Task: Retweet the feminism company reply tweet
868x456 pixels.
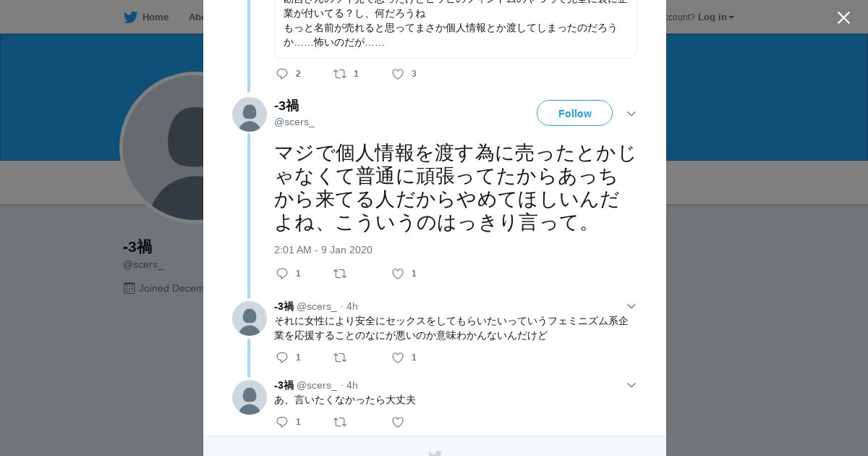Action: 340,358
